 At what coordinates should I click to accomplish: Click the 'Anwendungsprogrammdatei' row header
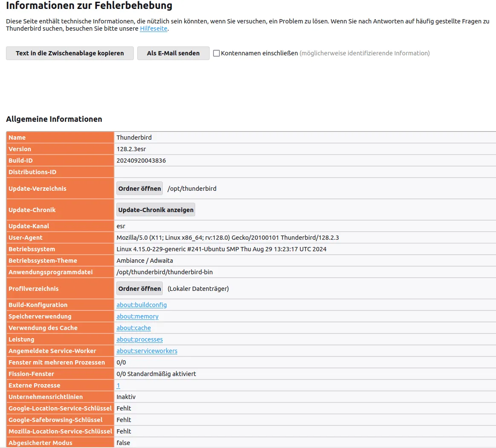(60, 272)
